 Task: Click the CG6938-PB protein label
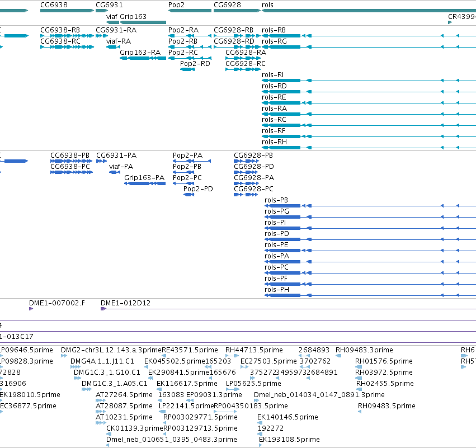click(x=70, y=155)
